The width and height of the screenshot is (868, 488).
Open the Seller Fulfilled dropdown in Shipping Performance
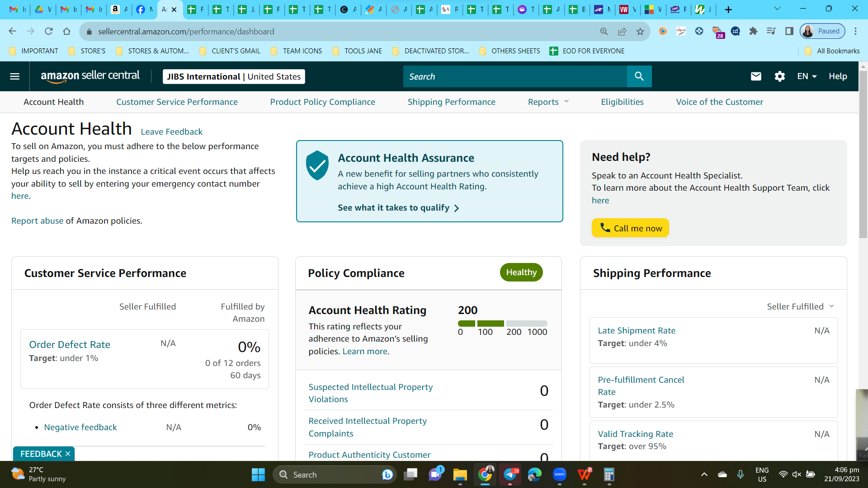(801, 306)
